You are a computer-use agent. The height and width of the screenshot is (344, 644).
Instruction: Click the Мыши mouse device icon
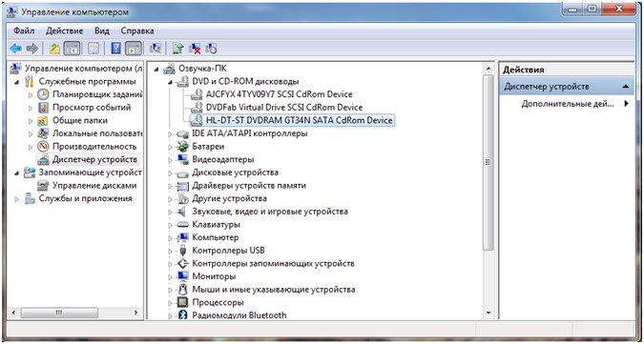182,290
